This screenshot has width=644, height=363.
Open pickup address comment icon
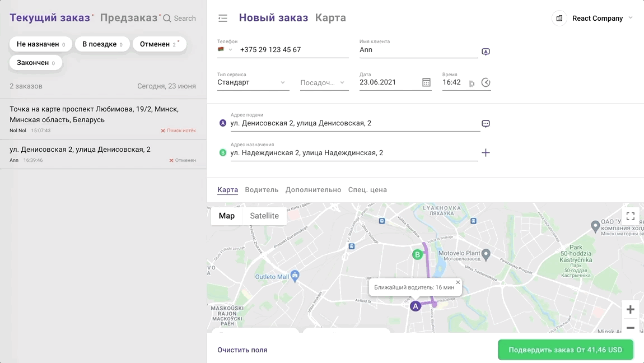point(486,124)
